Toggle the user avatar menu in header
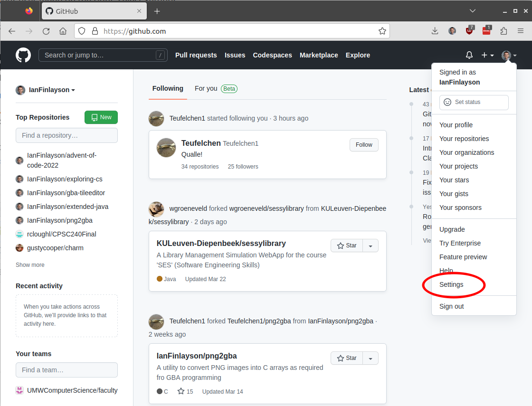This screenshot has height=406, width=532. 509,55
